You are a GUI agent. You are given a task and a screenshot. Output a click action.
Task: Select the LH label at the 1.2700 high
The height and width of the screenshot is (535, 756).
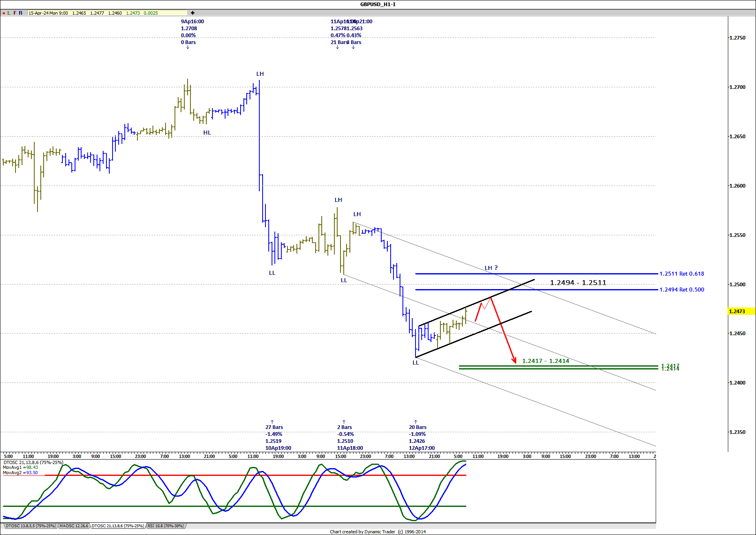(x=260, y=74)
